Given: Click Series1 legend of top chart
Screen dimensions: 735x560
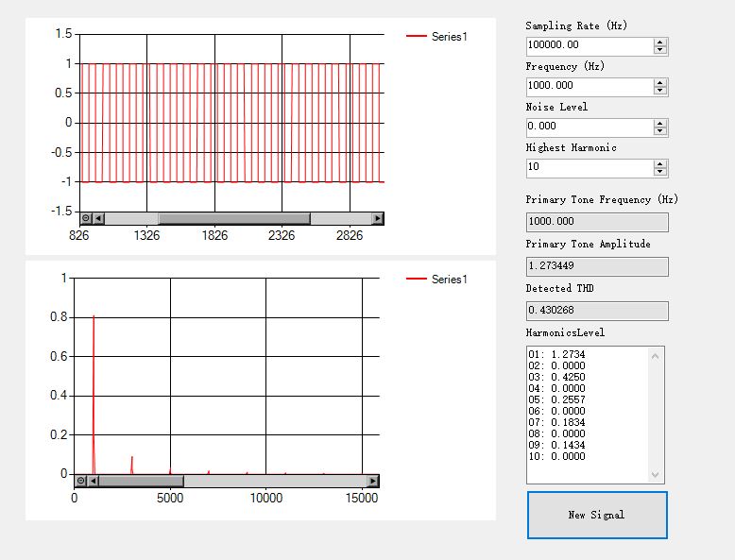Looking at the screenshot, I should 436,36.
